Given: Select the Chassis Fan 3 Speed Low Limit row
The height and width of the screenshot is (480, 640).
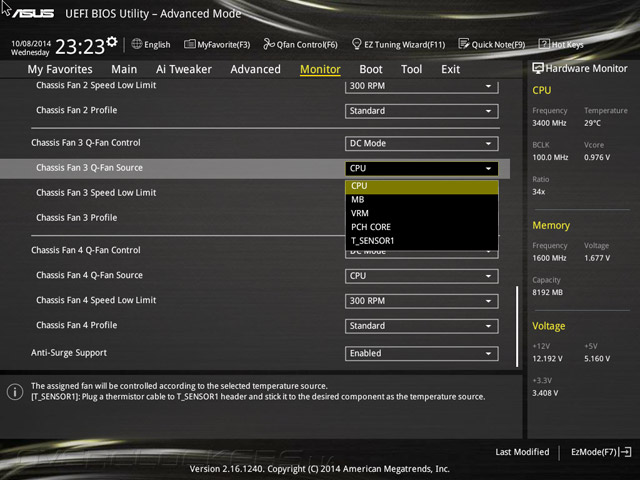Looking at the screenshot, I should 255,193.
